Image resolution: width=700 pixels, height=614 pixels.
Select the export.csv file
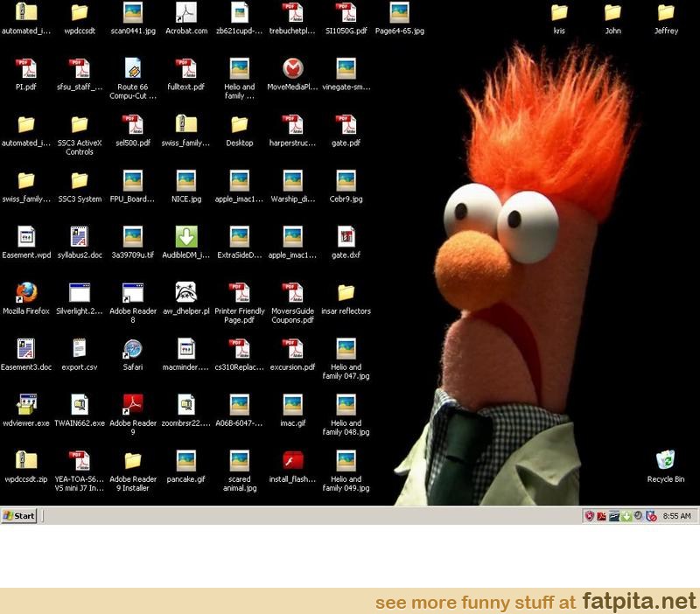point(80,348)
